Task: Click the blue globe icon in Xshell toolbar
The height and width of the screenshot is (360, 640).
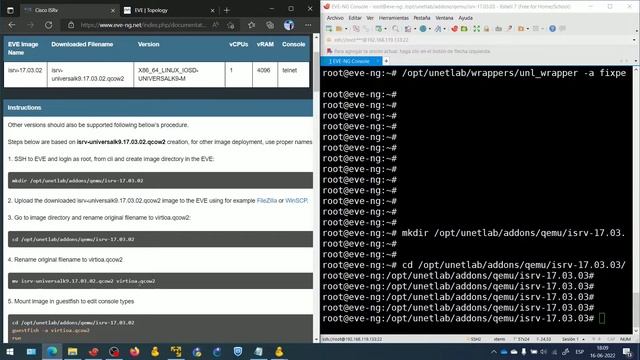Action: (423, 29)
